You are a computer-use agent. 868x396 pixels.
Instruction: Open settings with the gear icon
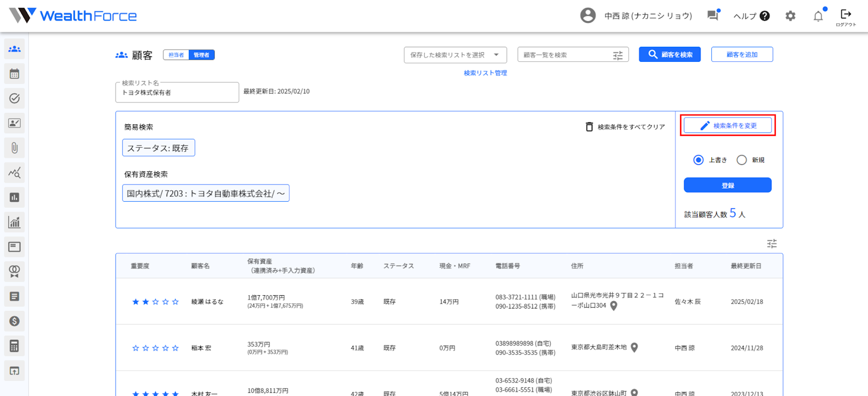pos(790,16)
